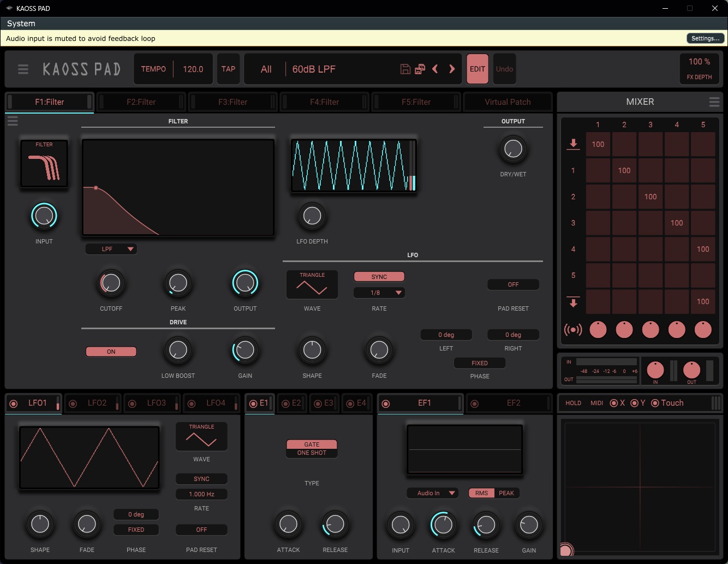
Task: Open the Audio In source dropdown
Action: tap(432, 493)
